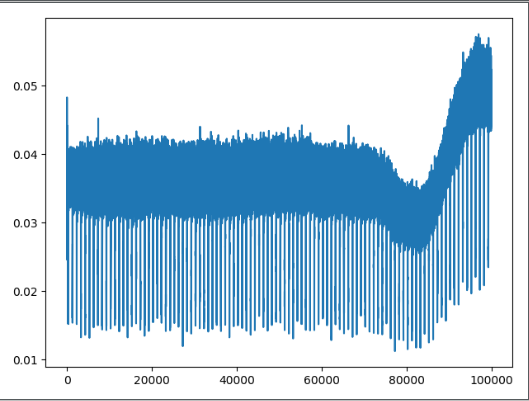Click the last downward spike tip near 99000
Viewport: 529px width, 401px height.
pos(488,267)
